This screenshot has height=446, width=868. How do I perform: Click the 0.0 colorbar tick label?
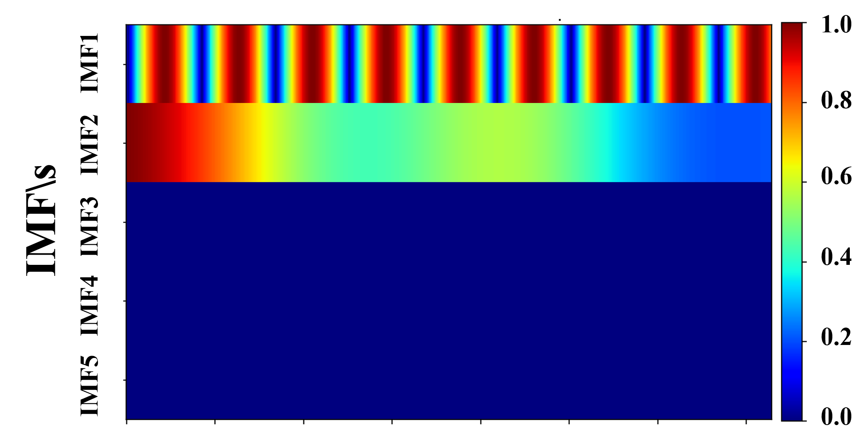pyautogui.click(x=836, y=417)
